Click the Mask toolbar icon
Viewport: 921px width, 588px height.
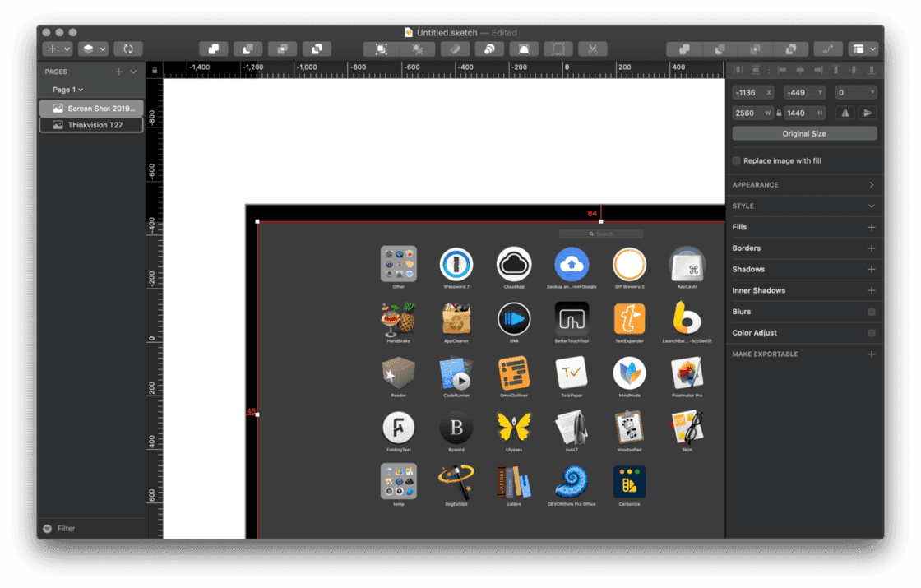coord(524,49)
